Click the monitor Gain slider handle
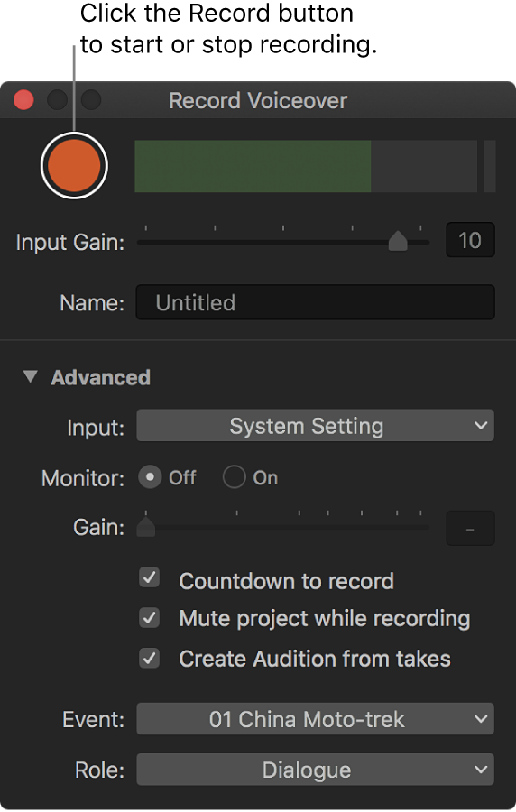 (x=146, y=527)
